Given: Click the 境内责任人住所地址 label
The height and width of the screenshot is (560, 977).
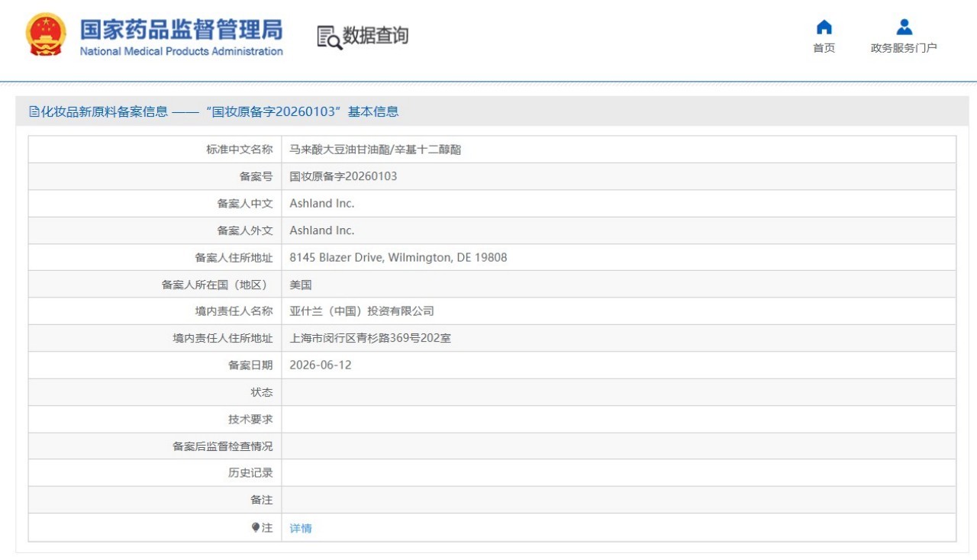Looking at the screenshot, I should click(x=223, y=338).
